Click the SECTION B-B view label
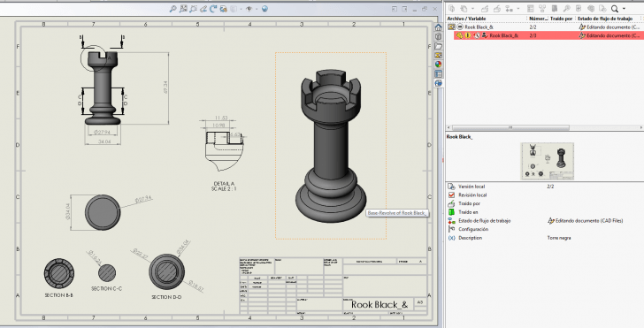Screen dimensions: 644x328 coord(58,295)
